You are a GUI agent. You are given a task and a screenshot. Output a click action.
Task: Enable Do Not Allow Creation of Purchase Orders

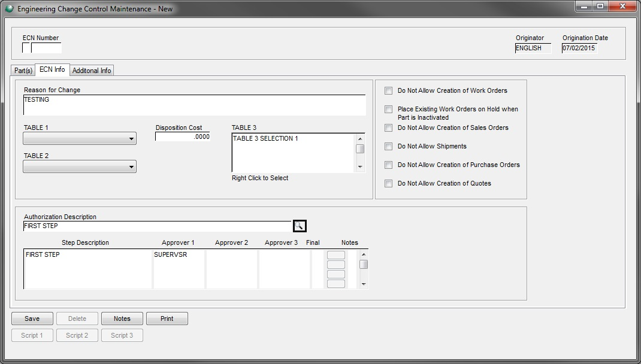tap(388, 165)
